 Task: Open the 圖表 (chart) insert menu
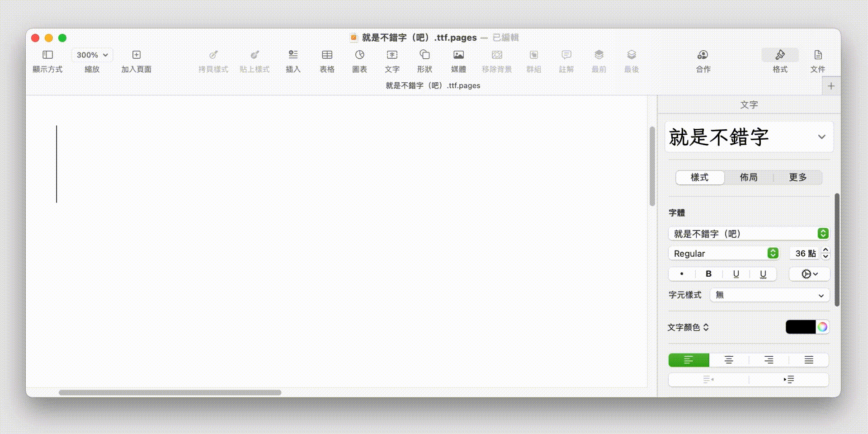pos(359,61)
